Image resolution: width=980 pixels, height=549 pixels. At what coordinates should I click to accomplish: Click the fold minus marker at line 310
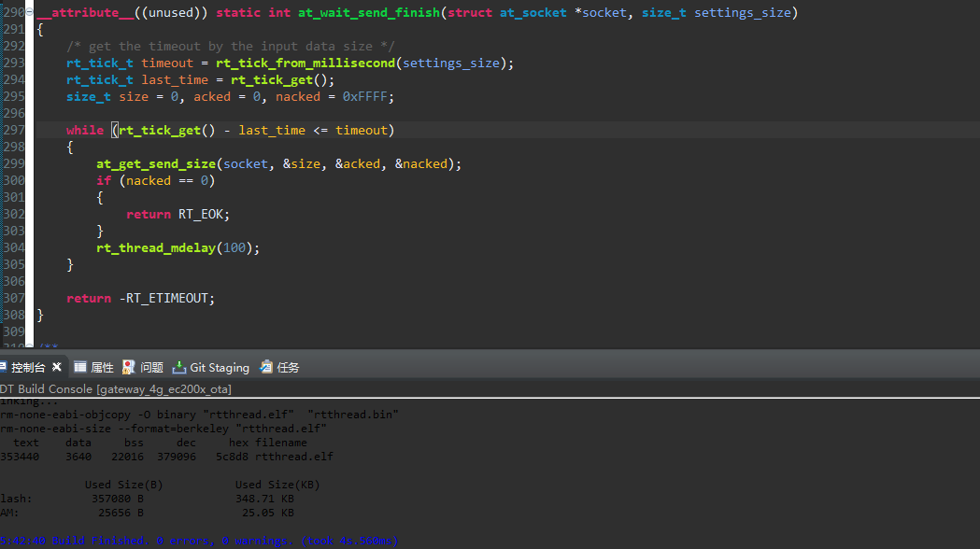29,346
